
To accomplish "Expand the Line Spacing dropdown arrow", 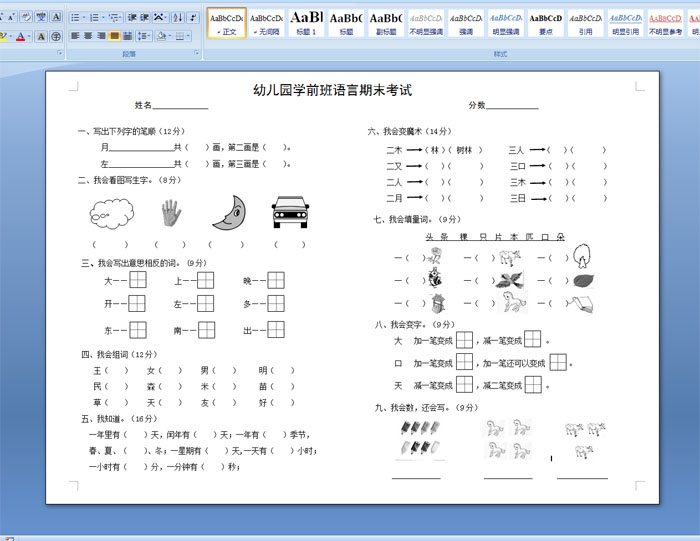I will click(150, 36).
